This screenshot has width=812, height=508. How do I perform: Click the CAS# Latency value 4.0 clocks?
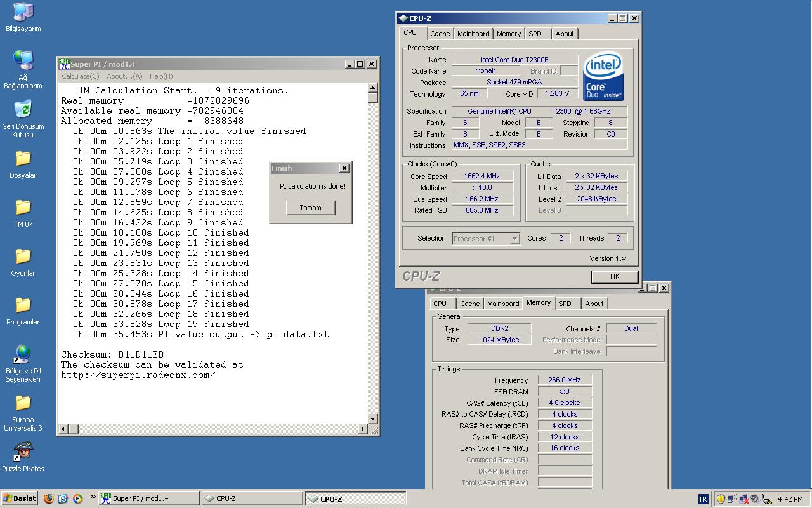(565, 403)
